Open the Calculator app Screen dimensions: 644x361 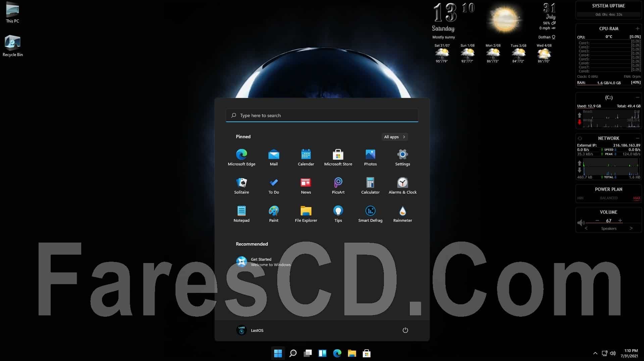(x=370, y=186)
